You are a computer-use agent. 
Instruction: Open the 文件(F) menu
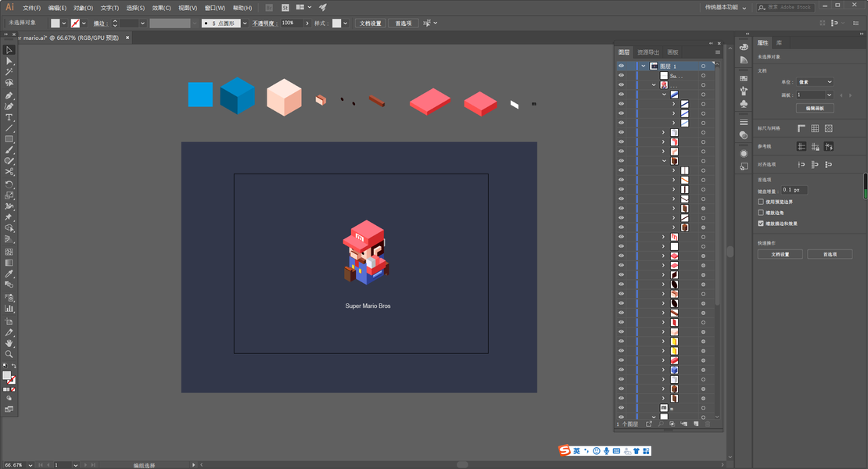tap(31, 8)
